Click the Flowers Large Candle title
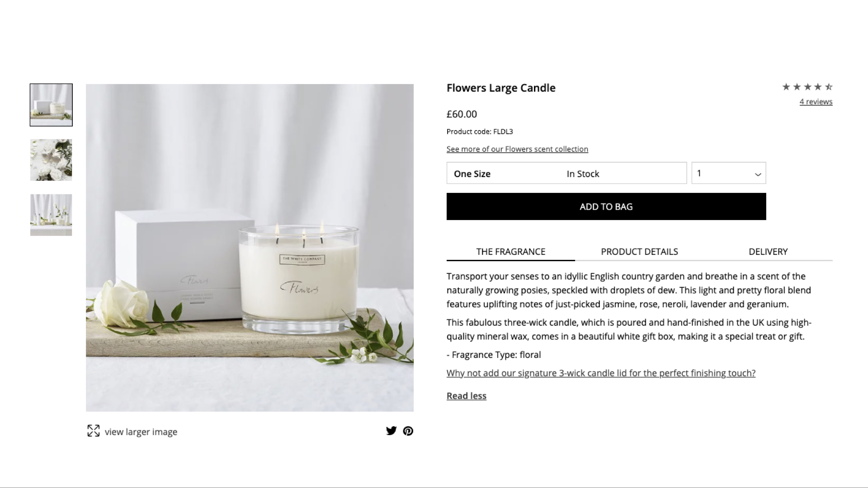 coord(501,88)
